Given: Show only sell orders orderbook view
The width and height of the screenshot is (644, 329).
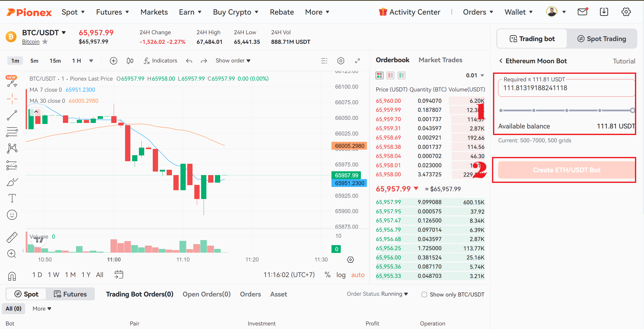Looking at the screenshot, I should click(390, 75).
